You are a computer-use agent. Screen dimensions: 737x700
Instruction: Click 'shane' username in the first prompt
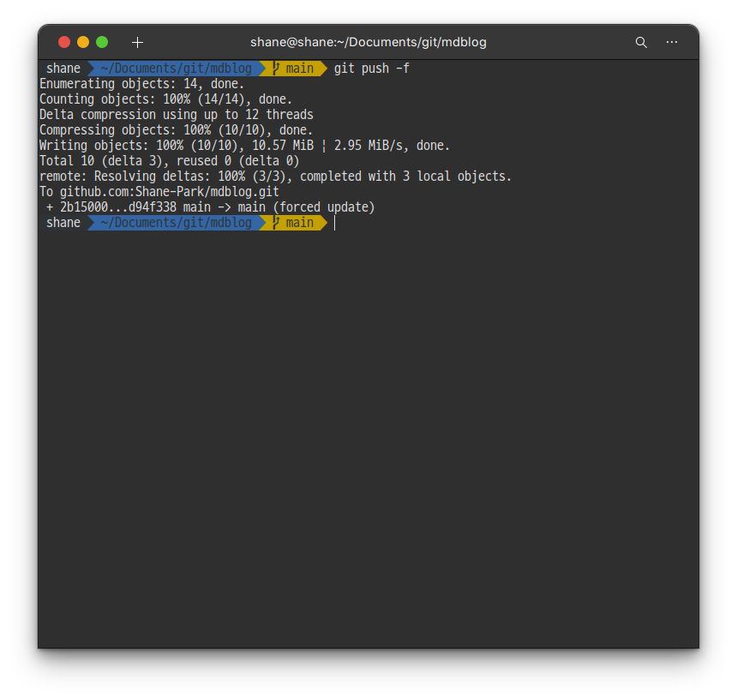click(x=63, y=69)
